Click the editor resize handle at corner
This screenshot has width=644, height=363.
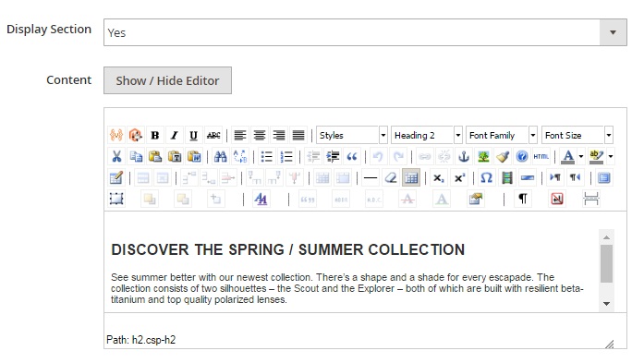[x=610, y=345]
